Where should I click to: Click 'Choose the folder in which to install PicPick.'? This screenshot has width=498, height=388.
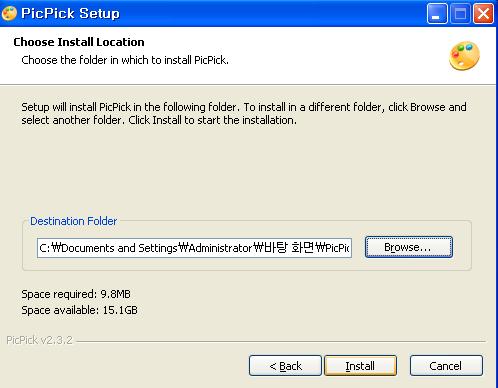click(x=125, y=60)
